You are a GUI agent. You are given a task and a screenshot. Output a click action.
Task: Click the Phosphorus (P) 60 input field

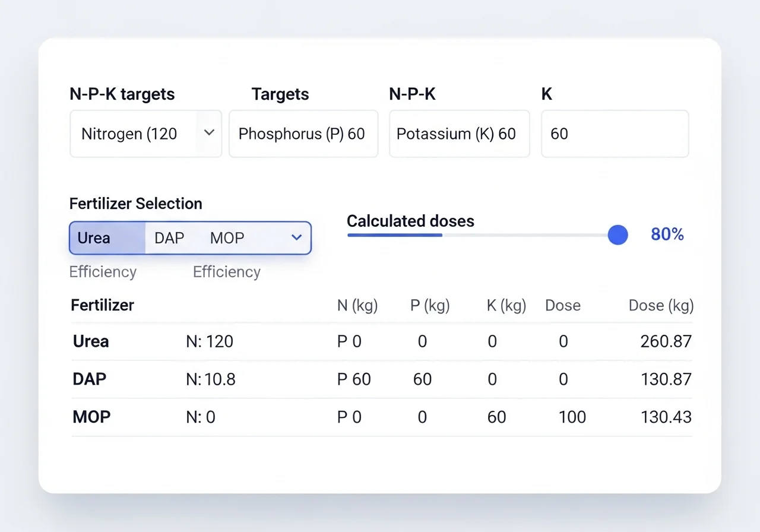[x=303, y=134]
